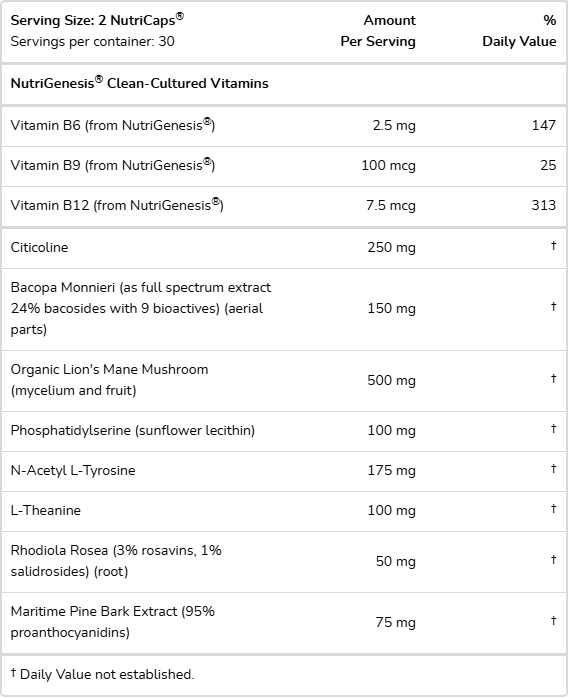Click the % Daily Value column header
Image resolution: width=568 pixels, height=698 pixels.
point(519,31)
